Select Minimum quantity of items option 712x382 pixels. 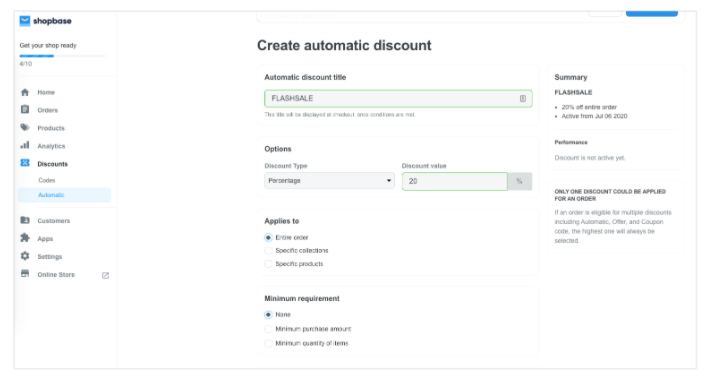click(x=268, y=343)
